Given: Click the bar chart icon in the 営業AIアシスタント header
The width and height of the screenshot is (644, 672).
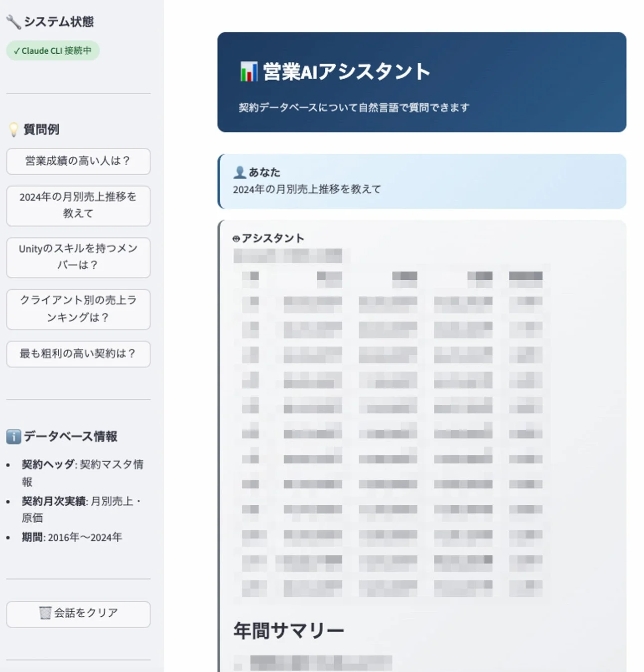Looking at the screenshot, I should 248,71.
